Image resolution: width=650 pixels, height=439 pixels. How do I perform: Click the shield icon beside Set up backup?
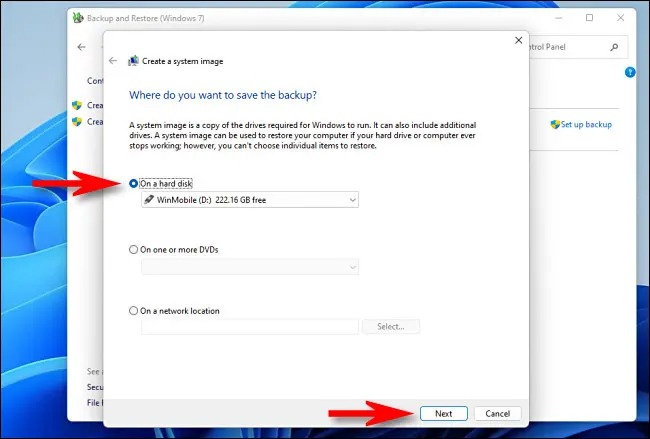[555, 124]
